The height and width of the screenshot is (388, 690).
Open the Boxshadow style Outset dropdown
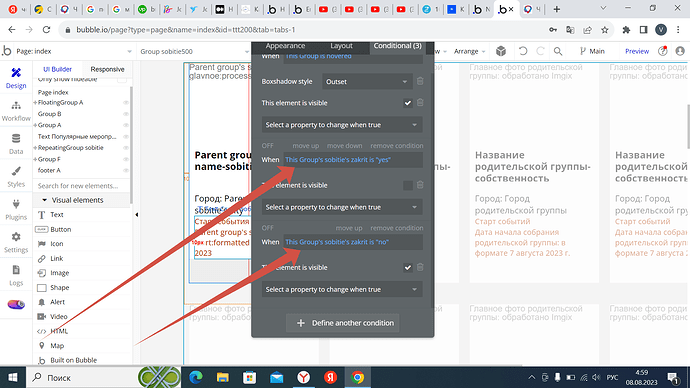click(x=367, y=81)
